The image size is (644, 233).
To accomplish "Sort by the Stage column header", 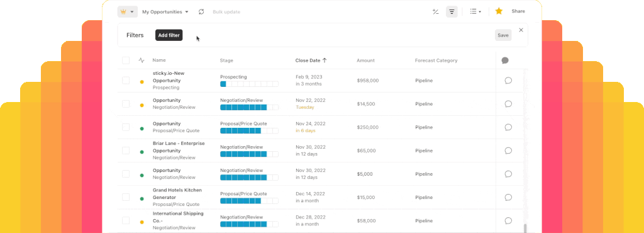I will 226,60.
